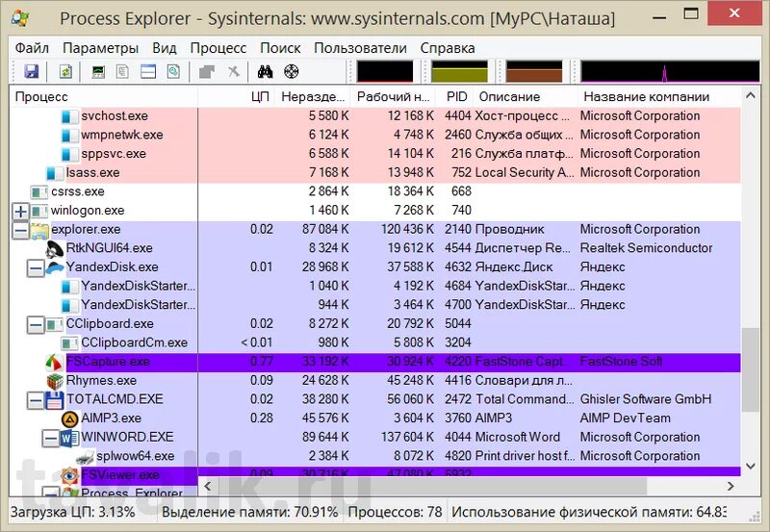The width and height of the screenshot is (770, 532).
Task: Click the WINWORD.EXE Word icon
Action: coord(69,438)
